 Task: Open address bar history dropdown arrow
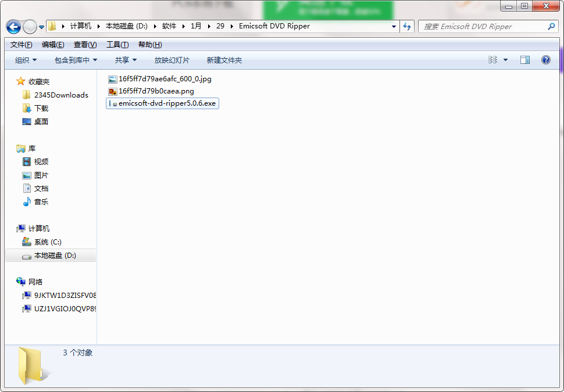coord(394,27)
